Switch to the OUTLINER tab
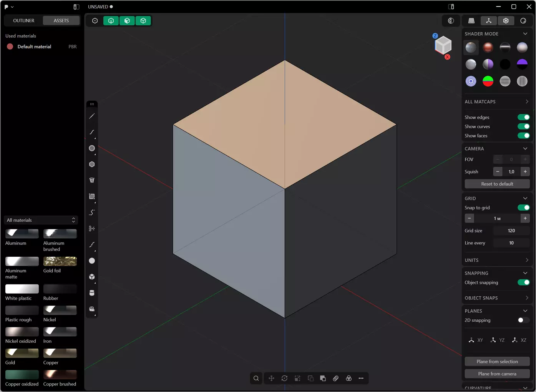 pos(23,21)
